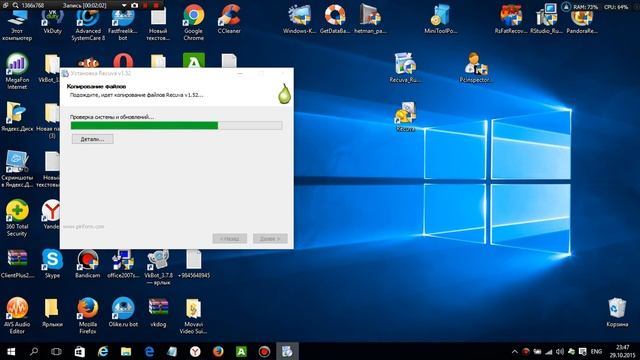Switch the ENG input language indicator
Screen dimensions: 640x360
596,351
